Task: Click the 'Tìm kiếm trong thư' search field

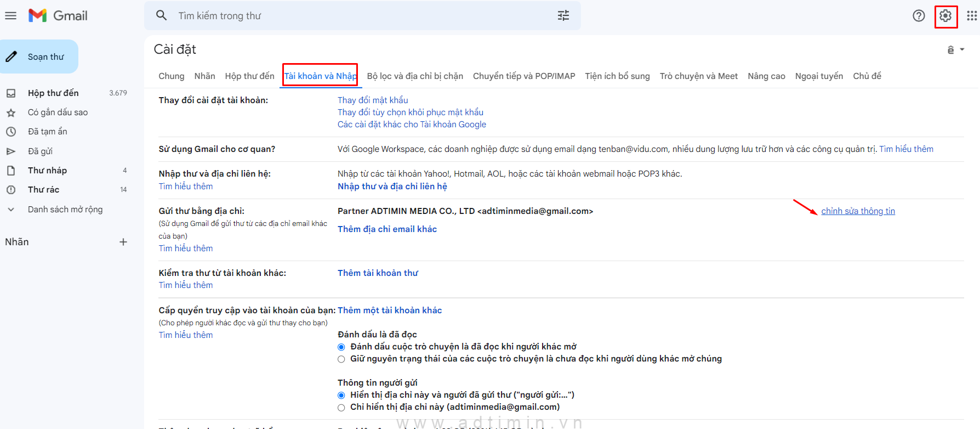Action: pyautogui.click(x=362, y=16)
